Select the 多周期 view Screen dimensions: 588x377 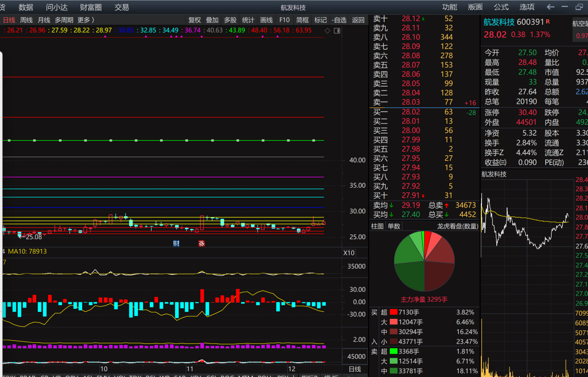click(x=64, y=20)
